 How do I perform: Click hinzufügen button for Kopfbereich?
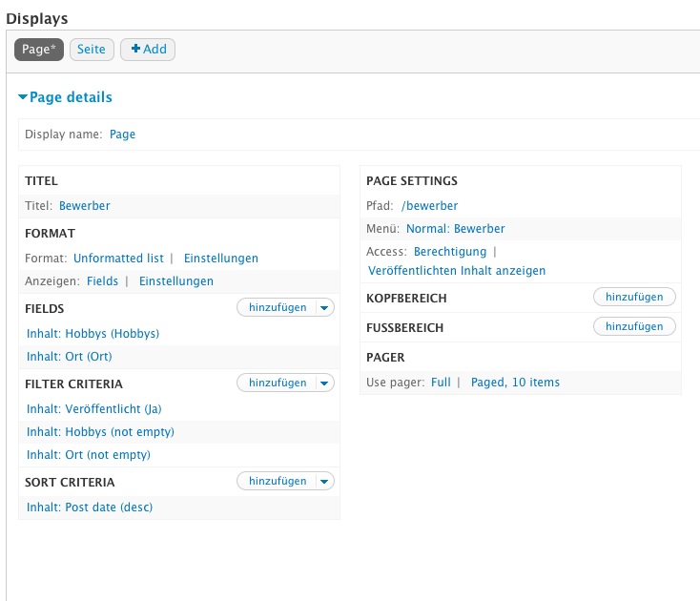634,297
